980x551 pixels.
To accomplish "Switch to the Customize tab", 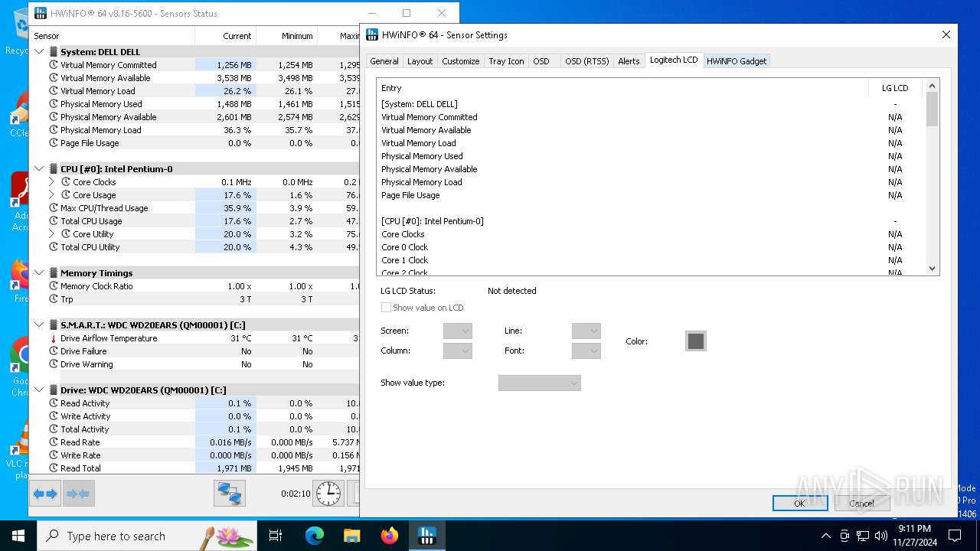I will pos(461,61).
